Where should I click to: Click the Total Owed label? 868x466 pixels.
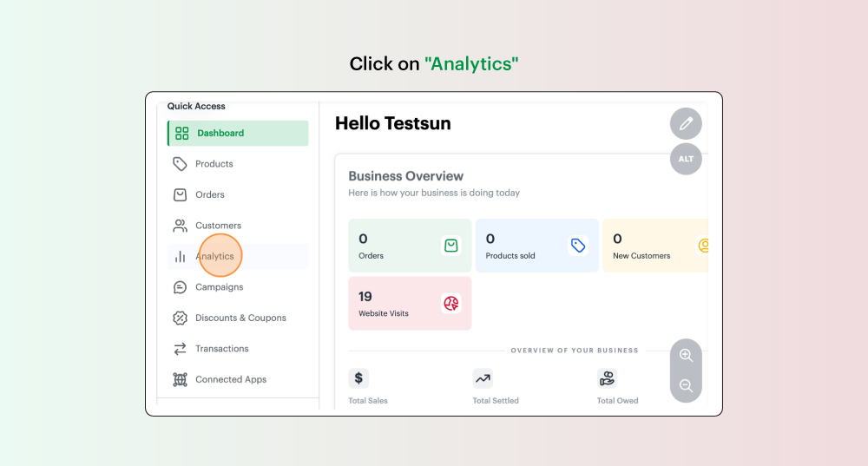[617, 401]
